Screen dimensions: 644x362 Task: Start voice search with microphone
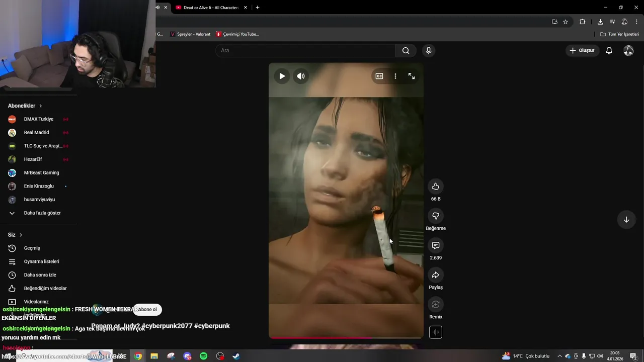point(429,50)
